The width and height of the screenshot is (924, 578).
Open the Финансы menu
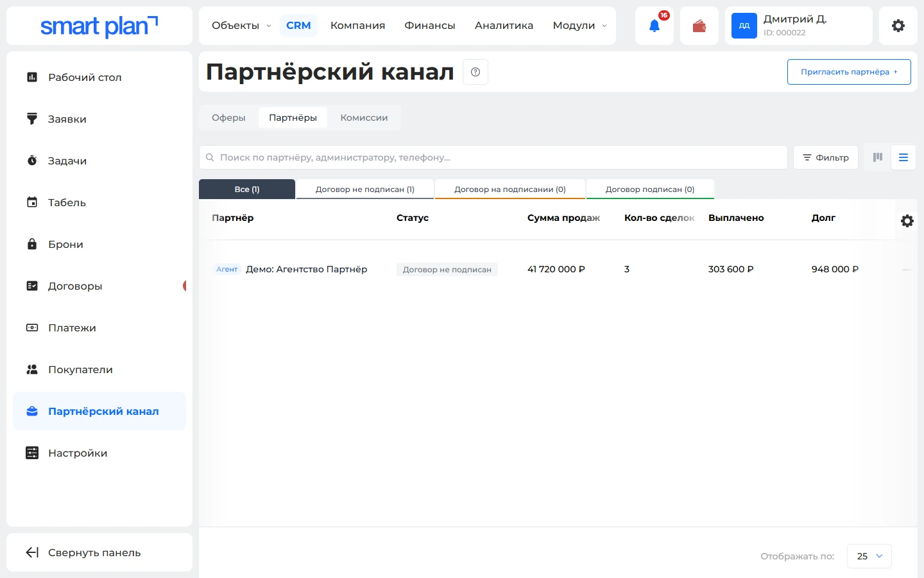coord(430,26)
